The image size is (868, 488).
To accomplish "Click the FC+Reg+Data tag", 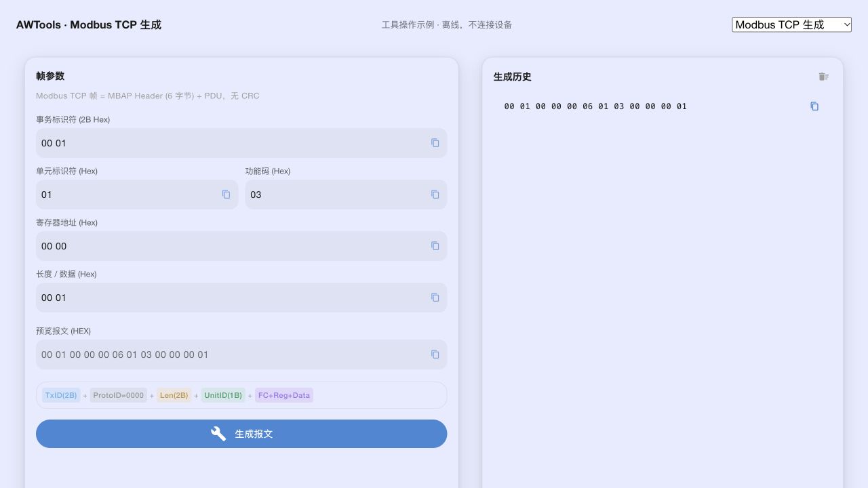I will pyautogui.click(x=284, y=395).
